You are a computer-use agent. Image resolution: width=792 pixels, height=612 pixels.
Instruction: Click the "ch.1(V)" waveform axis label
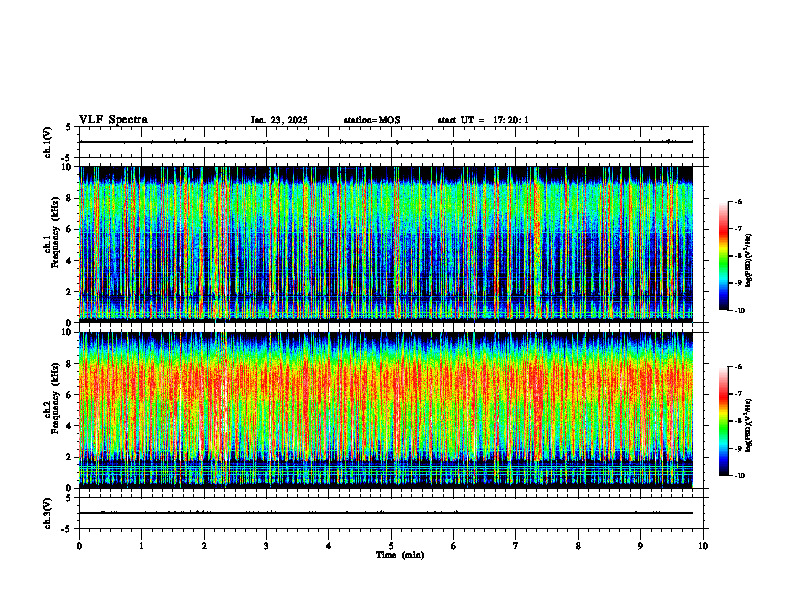pyautogui.click(x=47, y=142)
